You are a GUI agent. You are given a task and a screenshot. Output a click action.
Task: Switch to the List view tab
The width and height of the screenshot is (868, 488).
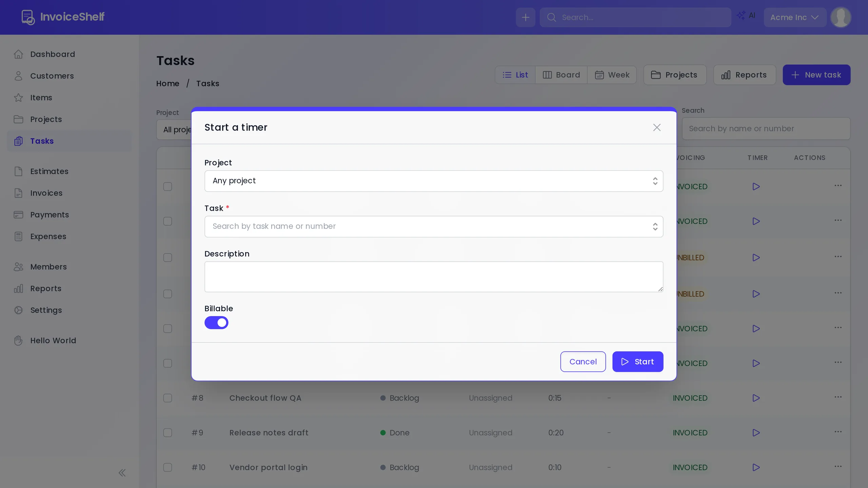click(x=515, y=75)
